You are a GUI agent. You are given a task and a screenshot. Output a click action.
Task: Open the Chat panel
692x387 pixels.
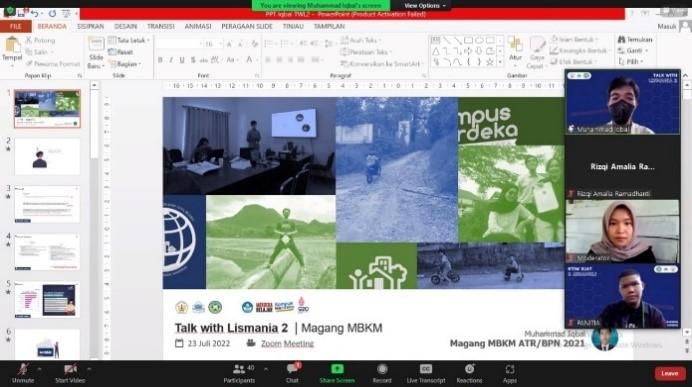tap(292, 373)
